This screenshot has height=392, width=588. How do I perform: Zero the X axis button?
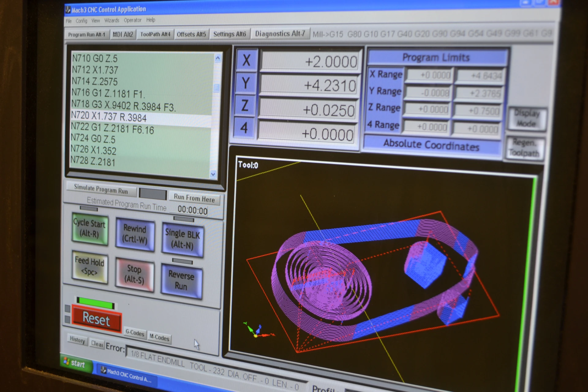[x=247, y=60]
